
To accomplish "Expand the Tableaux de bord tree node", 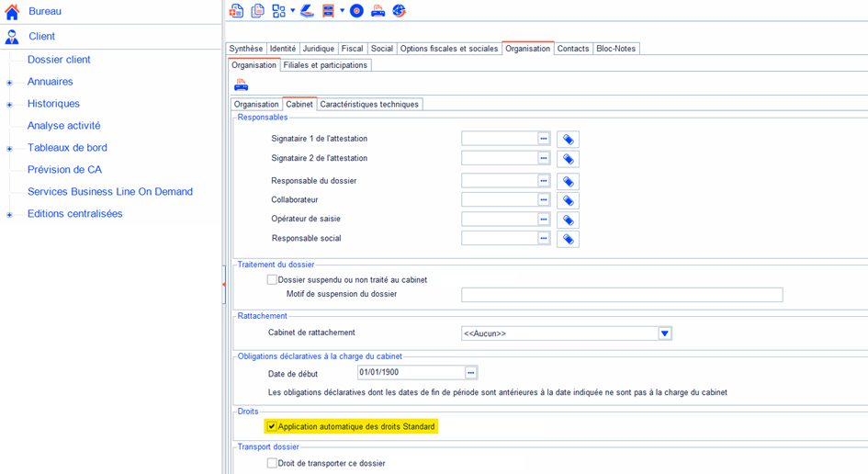I will [x=9, y=149].
